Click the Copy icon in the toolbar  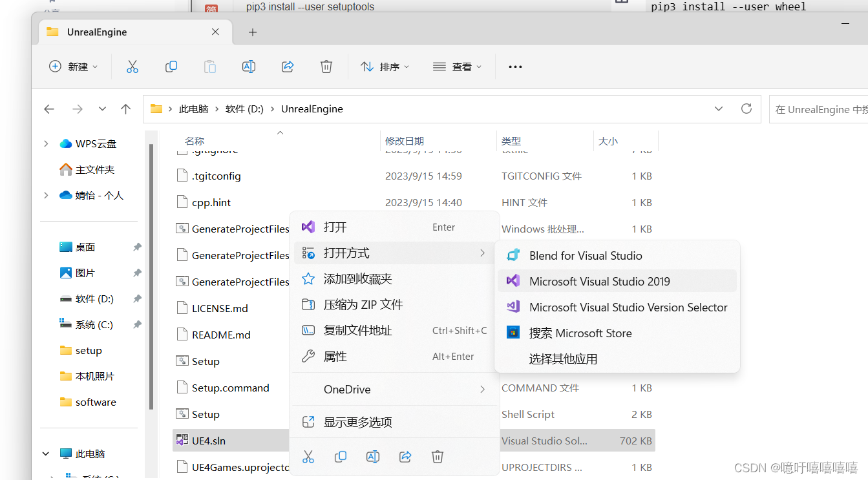tap(171, 67)
